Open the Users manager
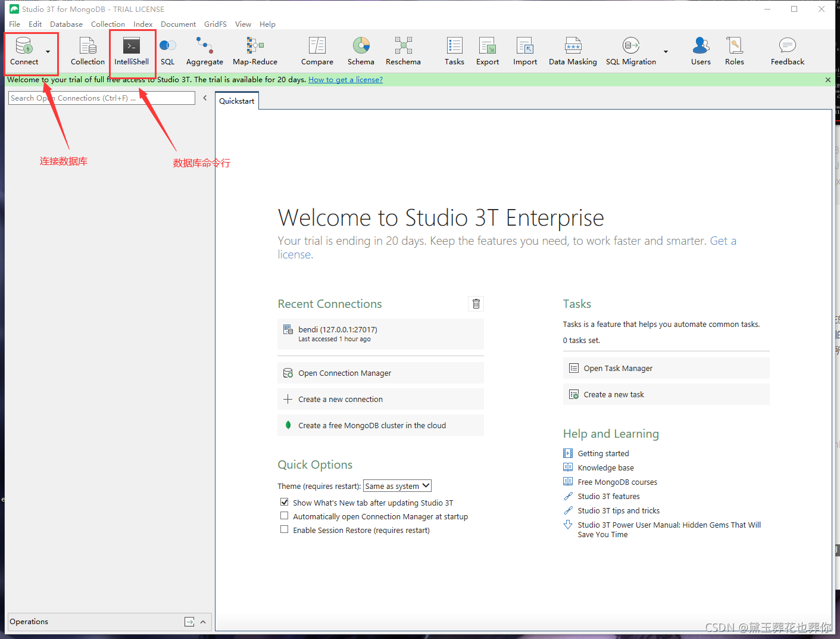Image resolution: width=840 pixels, height=639 pixels. 701,51
